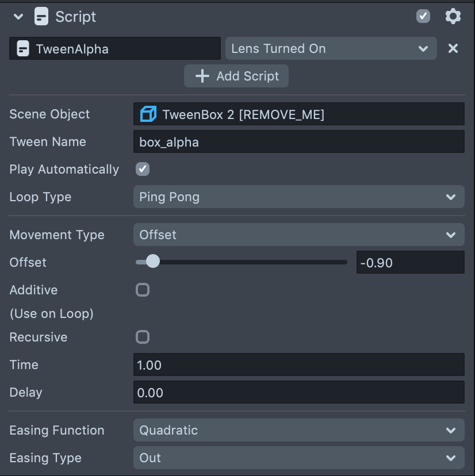475x476 pixels.
Task: Remove the TweenAlpha script with X
Action: point(453,48)
